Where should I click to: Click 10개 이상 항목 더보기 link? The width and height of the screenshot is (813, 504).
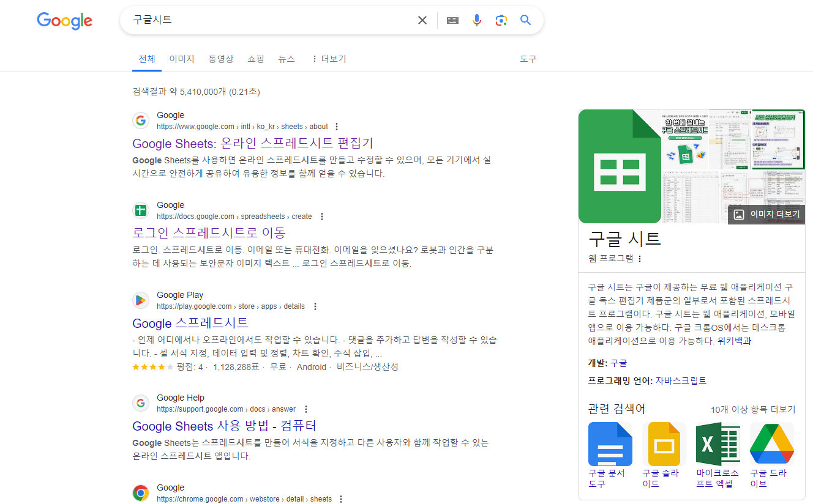tap(753, 410)
